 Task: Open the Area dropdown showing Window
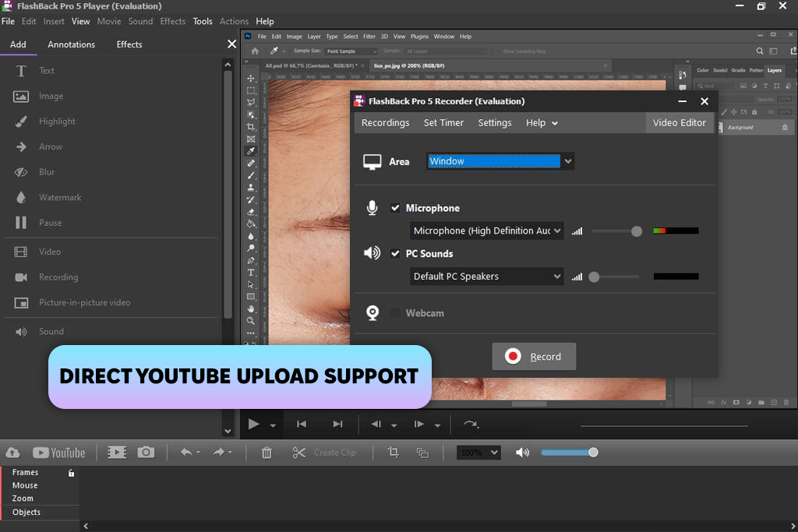500,161
